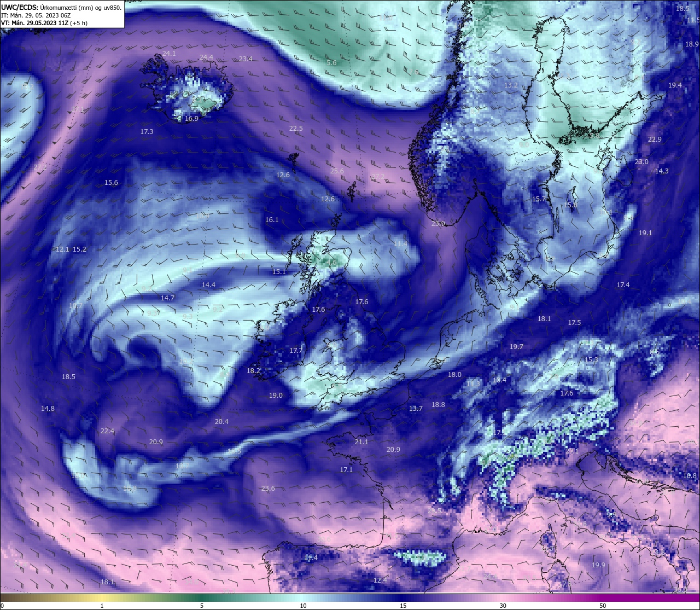This screenshot has width=700, height=610.
Task: Click the UWC/ECDS Úrkomumætti title line
Action: 61,7
